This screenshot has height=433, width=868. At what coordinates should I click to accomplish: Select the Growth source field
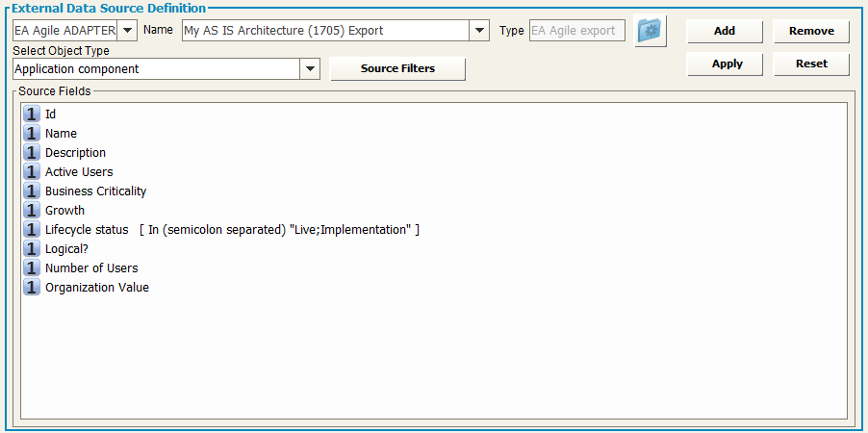[64, 211]
